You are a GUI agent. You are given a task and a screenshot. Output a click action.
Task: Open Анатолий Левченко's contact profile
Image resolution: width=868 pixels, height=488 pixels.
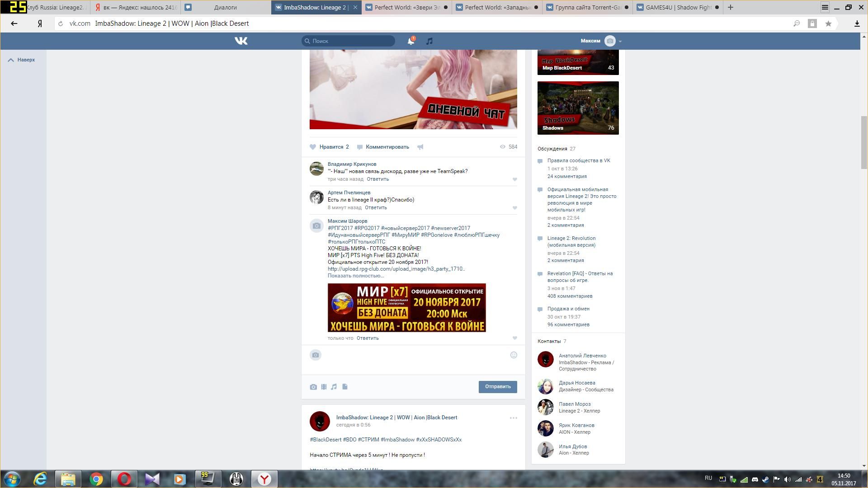[x=582, y=356]
